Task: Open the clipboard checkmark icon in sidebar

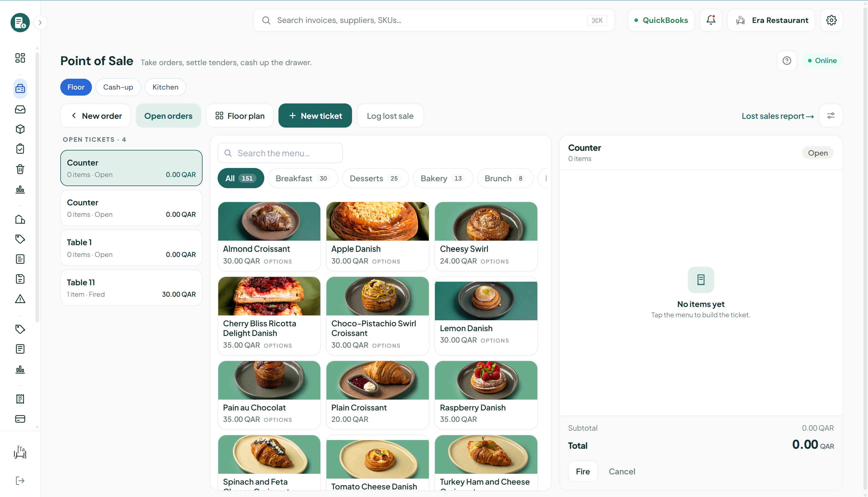Action: 20,149
